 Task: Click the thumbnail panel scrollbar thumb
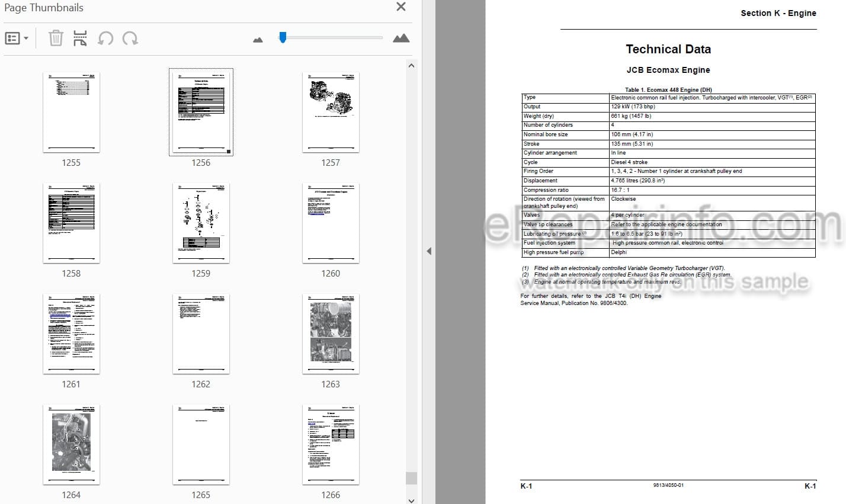click(411, 478)
